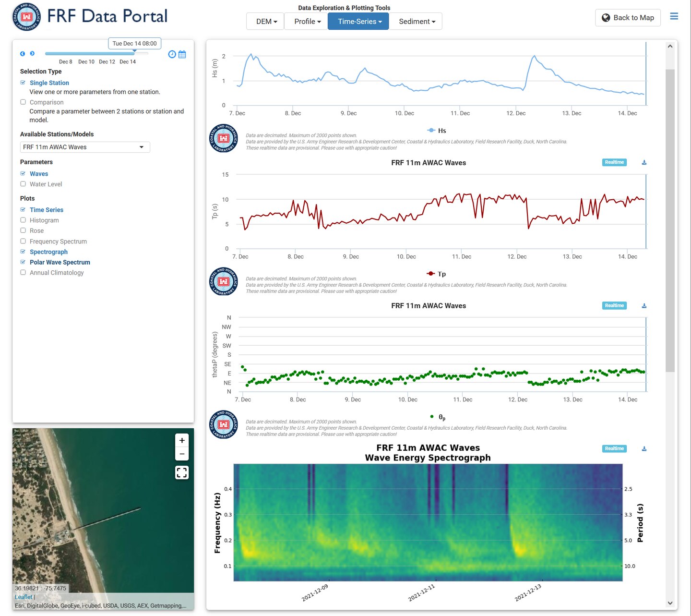This screenshot has width=691, height=616.
Task: Uncheck the Time Series plot
Action: pos(23,209)
